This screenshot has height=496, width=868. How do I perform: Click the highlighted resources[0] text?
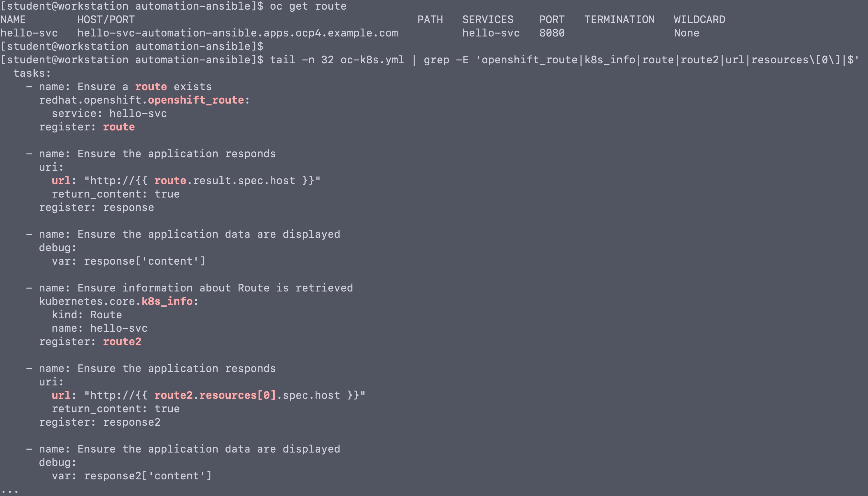pyautogui.click(x=237, y=396)
